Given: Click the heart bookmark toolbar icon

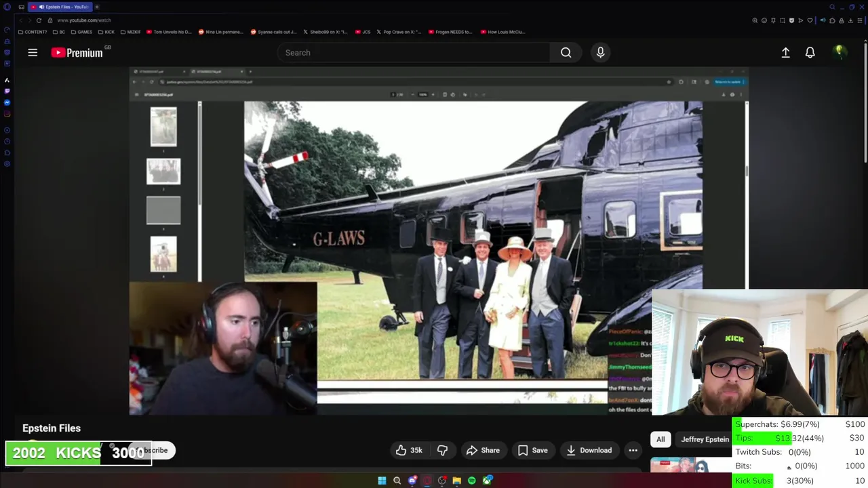Looking at the screenshot, I should [810, 20].
